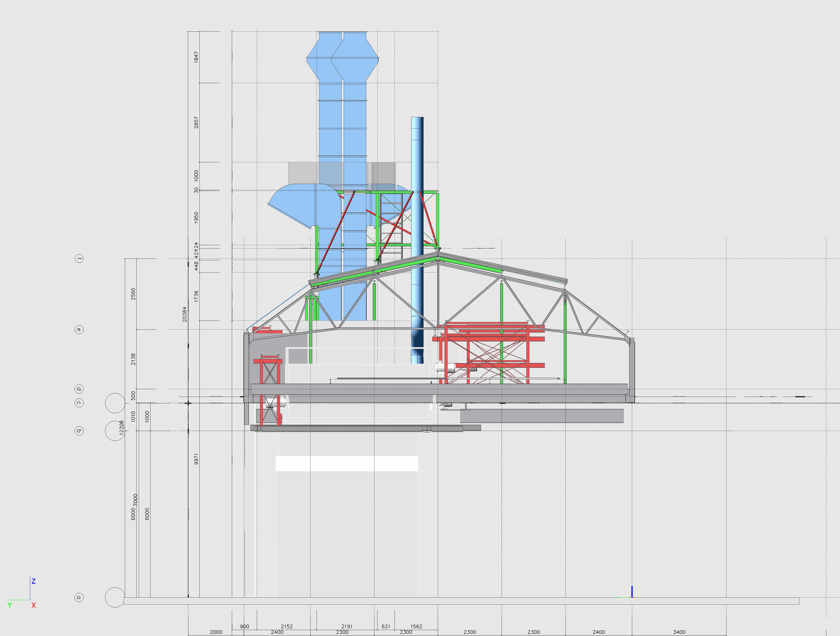Viewport: 840px width, 636px height.
Task: Select grid line bubble labeled e
Action: pos(79,329)
